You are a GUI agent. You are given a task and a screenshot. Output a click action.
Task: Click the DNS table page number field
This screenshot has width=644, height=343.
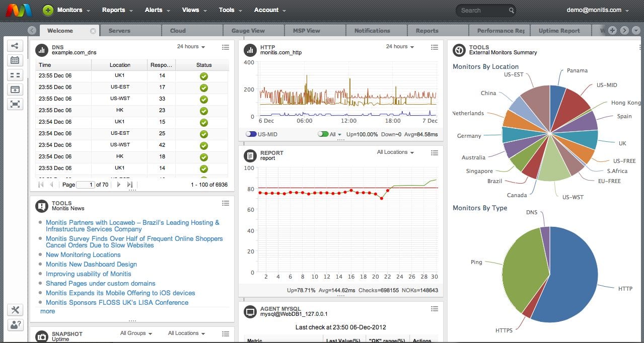pos(86,185)
